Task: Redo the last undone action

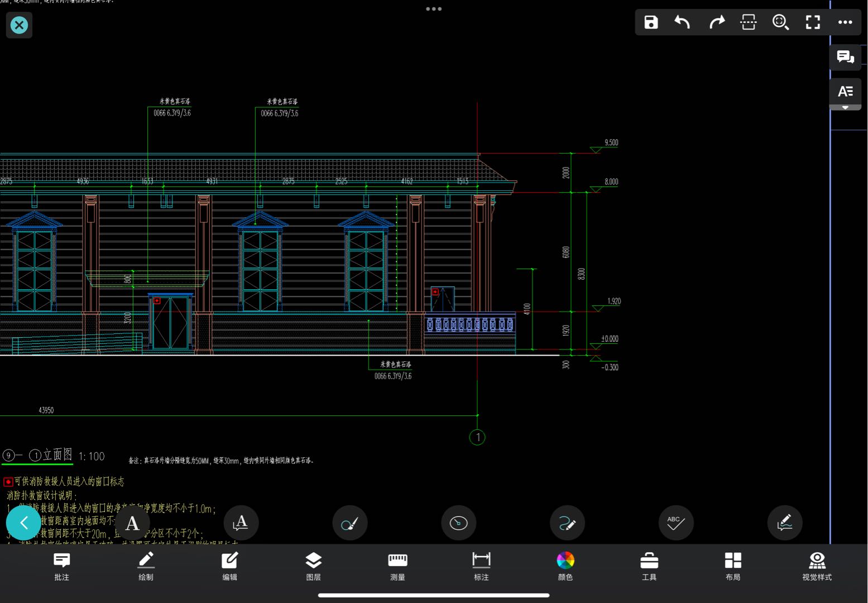Action: pos(716,22)
